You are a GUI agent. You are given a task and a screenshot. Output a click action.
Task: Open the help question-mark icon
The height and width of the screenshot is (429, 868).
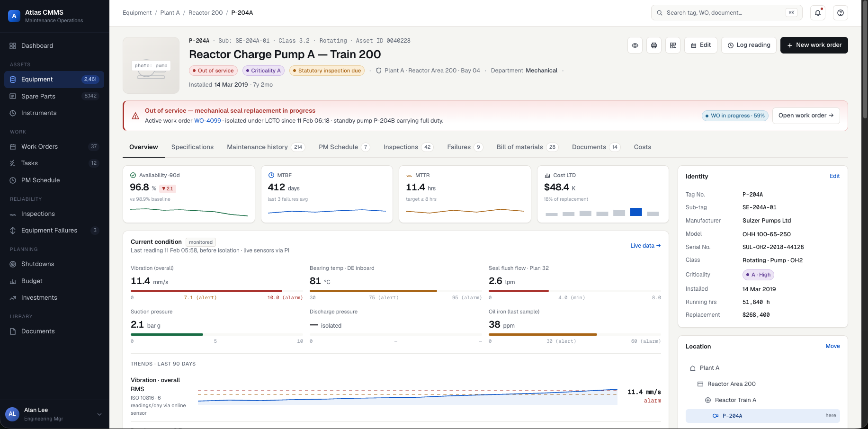(841, 13)
